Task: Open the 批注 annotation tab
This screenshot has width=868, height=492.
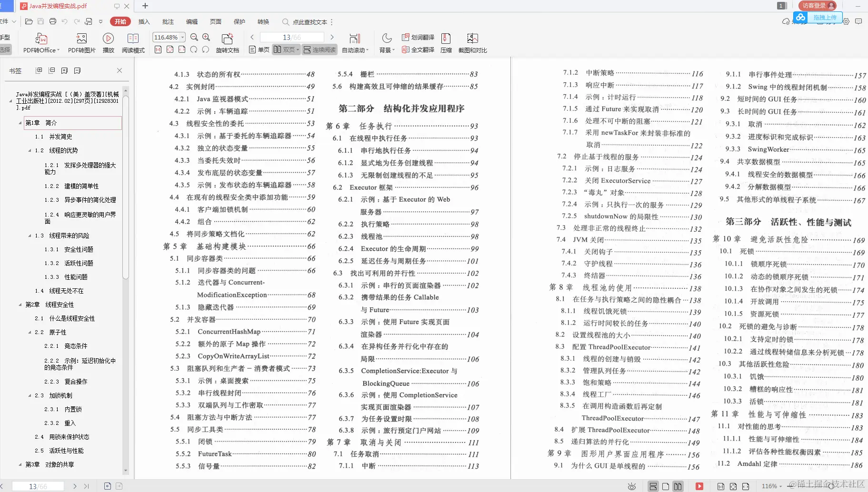Action: pos(168,22)
